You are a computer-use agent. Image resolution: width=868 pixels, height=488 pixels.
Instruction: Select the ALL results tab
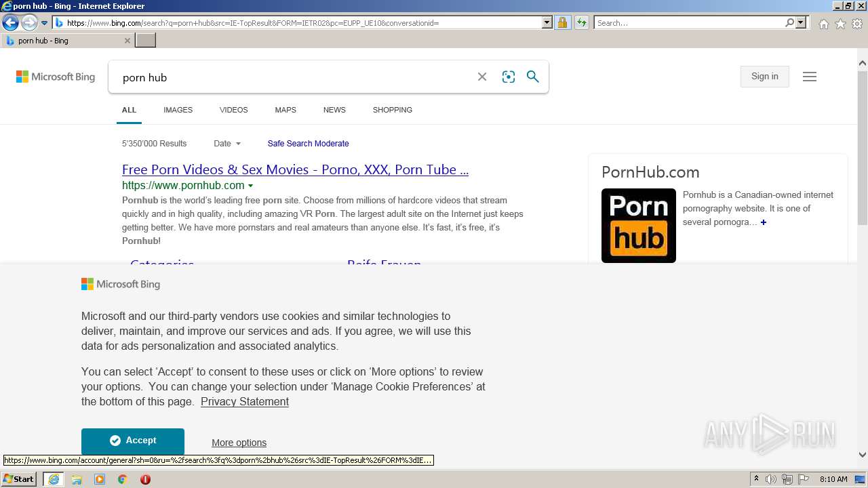(x=129, y=110)
